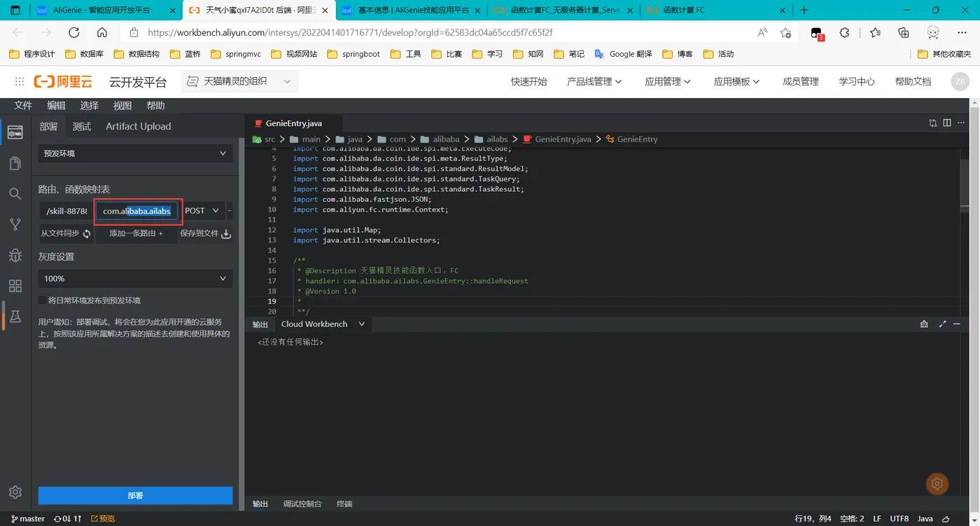Screen dimensions: 980x526
Task: Expand the 应用模板 menu
Action: click(737, 81)
